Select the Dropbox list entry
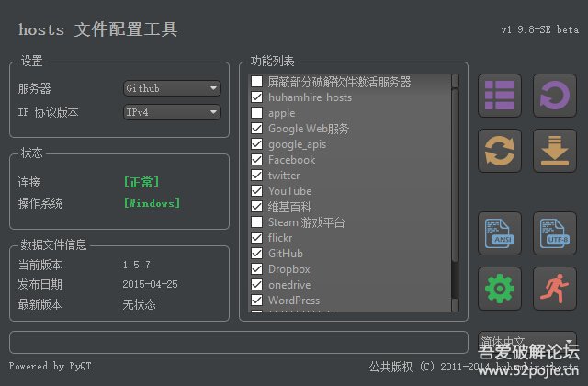This screenshot has width=588, height=386. [x=288, y=269]
